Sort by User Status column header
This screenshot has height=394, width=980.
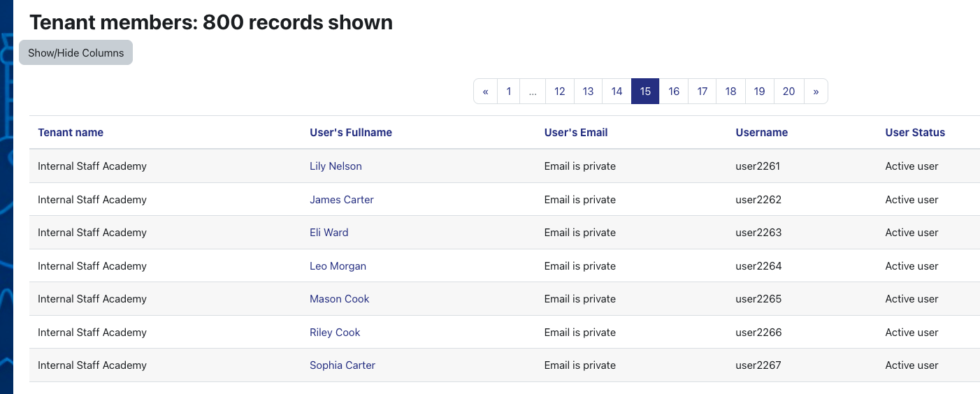915,133
